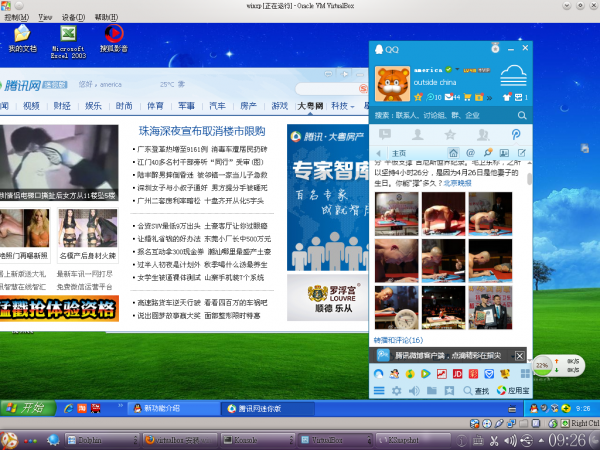Expand the online status dropdown next to america
This screenshot has height=450, width=600.
457,70
